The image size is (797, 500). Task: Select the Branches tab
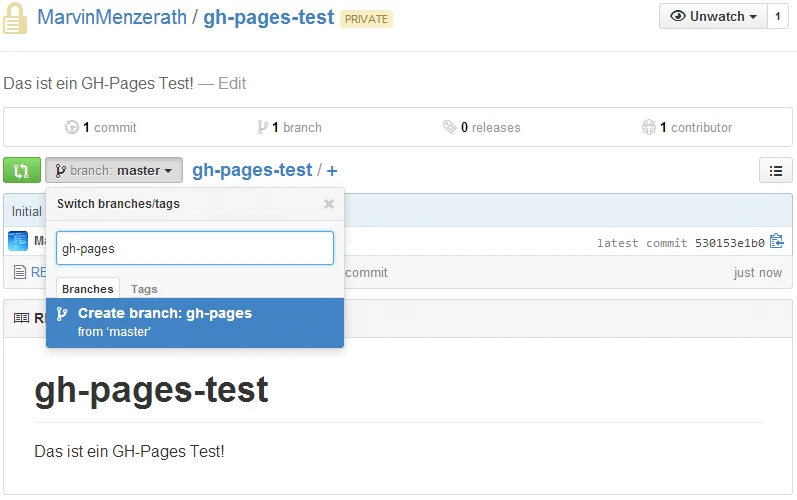pyautogui.click(x=87, y=289)
